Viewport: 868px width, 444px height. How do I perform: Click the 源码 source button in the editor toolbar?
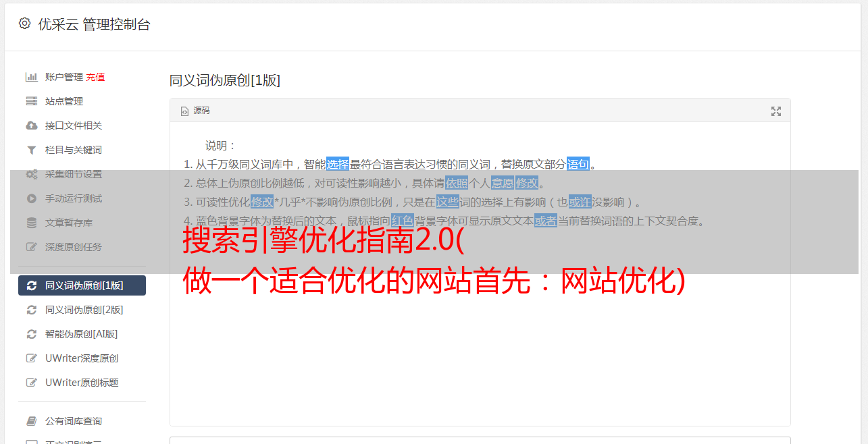pos(195,111)
